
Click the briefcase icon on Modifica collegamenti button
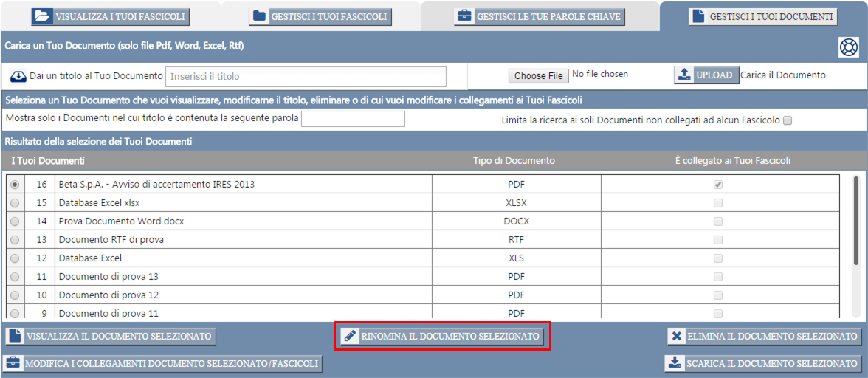pyautogui.click(x=14, y=363)
